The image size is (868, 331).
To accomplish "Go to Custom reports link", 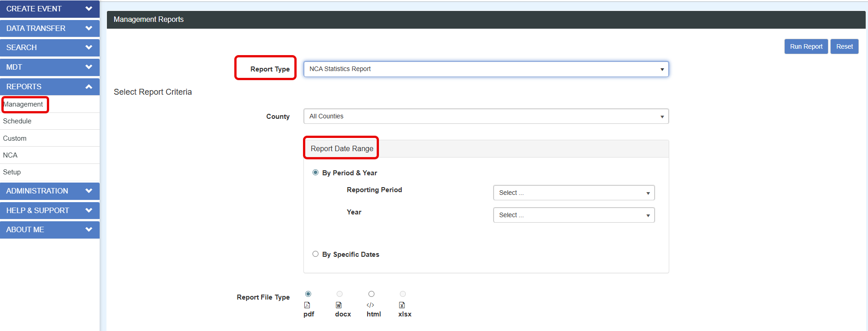I will 15,138.
